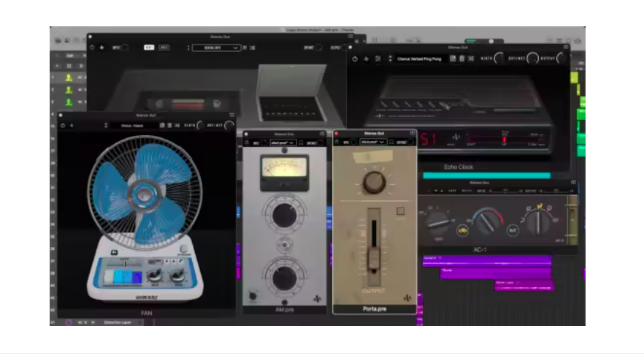Click the waveform logo icon in Echo Clock header
644x364 pixels.
pos(366,58)
